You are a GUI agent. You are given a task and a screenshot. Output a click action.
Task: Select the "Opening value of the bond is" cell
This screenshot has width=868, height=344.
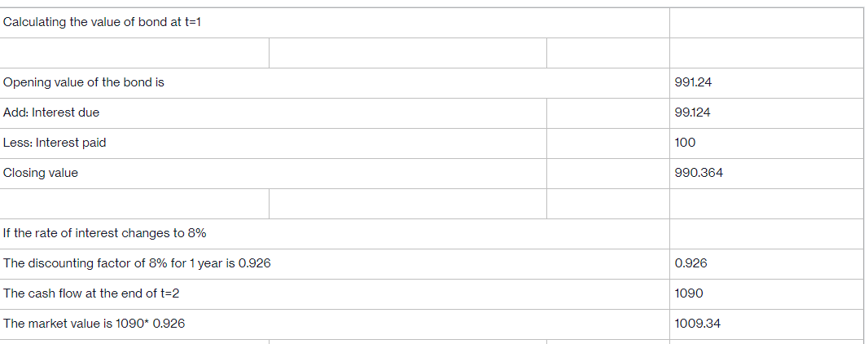(x=84, y=82)
